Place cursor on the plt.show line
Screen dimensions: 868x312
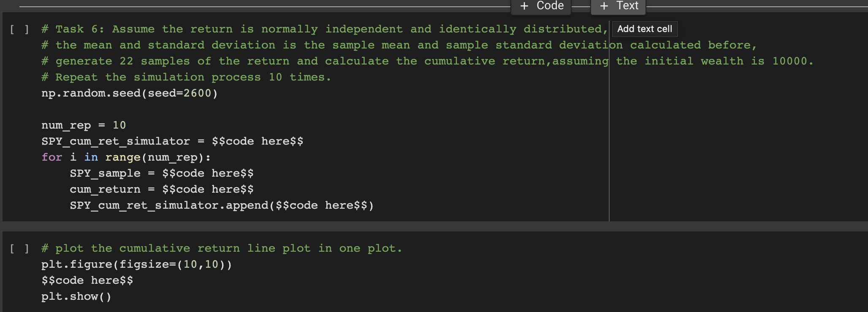[76, 296]
